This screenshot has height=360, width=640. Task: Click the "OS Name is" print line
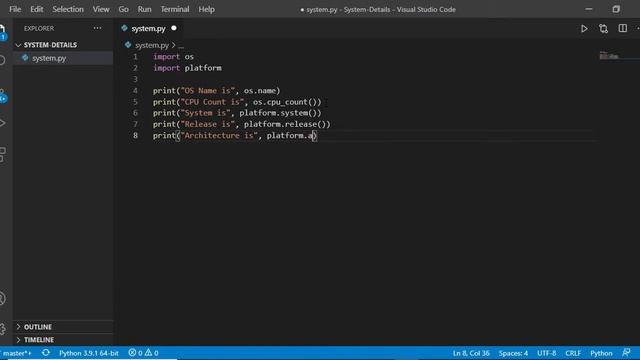click(217, 91)
